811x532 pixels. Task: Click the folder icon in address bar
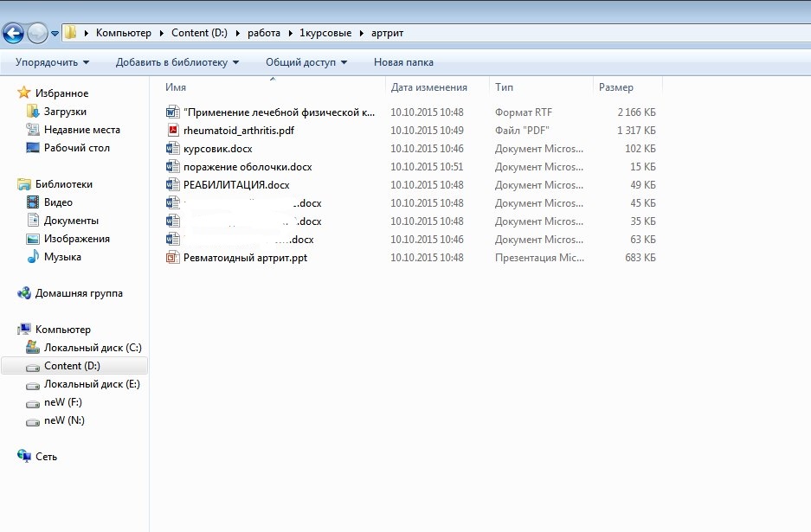point(71,33)
